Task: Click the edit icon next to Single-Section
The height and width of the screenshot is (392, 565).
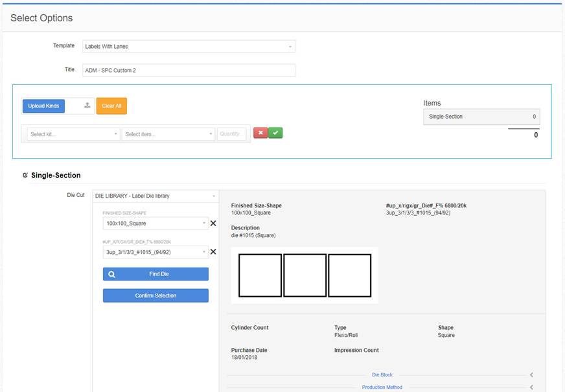Action: point(25,175)
